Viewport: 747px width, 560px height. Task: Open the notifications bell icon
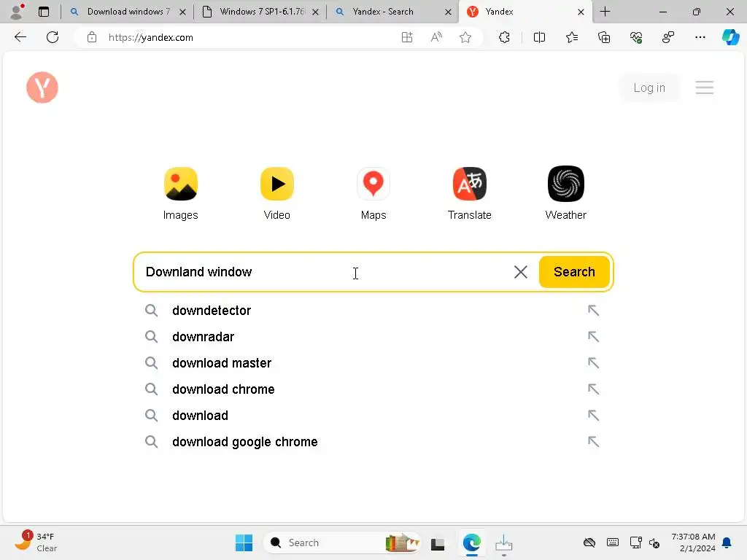click(727, 542)
